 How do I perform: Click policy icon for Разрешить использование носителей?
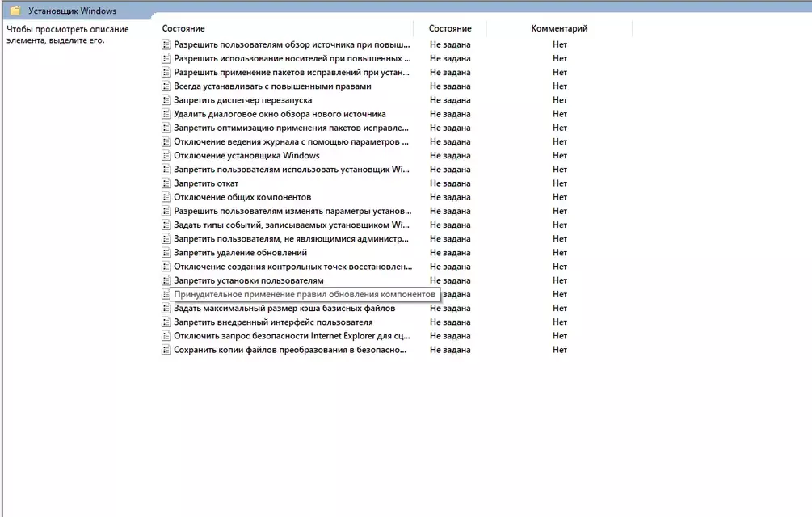(166, 58)
